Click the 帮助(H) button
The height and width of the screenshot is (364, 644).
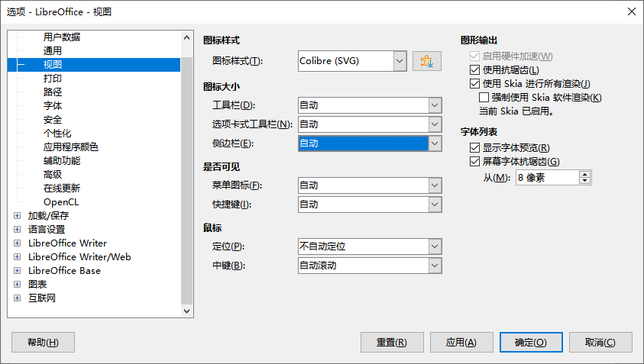[x=43, y=342]
